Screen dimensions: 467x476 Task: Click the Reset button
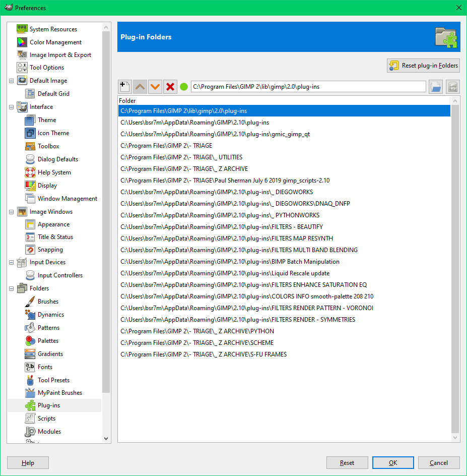point(347,463)
